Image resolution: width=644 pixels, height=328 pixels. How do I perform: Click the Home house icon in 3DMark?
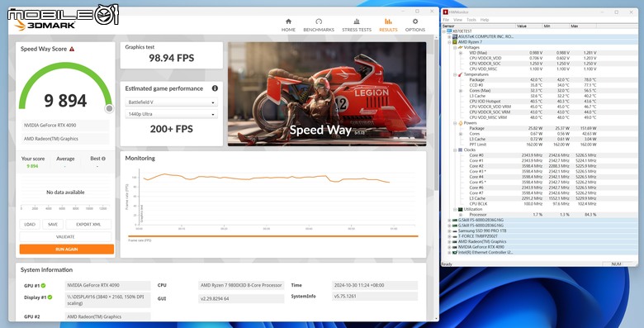click(x=288, y=21)
